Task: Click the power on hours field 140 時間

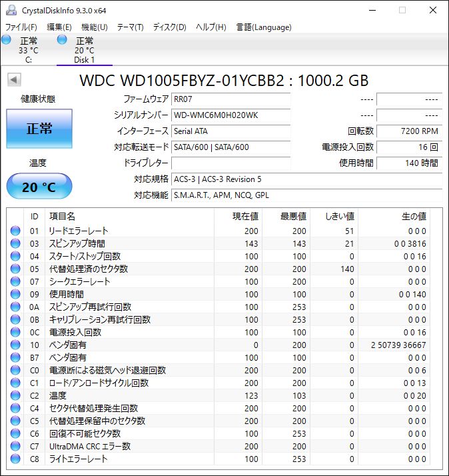Action: pyautogui.click(x=409, y=163)
